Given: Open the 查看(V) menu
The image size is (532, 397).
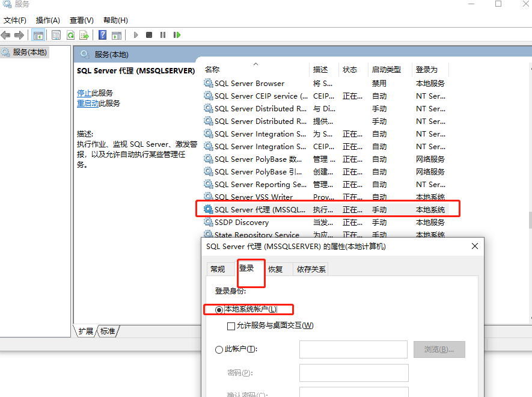Looking at the screenshot, I should click(x=81, y=20).
